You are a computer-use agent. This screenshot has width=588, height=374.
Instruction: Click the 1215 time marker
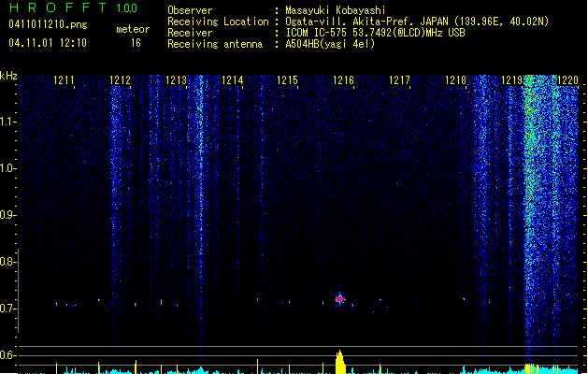[288, 80]
